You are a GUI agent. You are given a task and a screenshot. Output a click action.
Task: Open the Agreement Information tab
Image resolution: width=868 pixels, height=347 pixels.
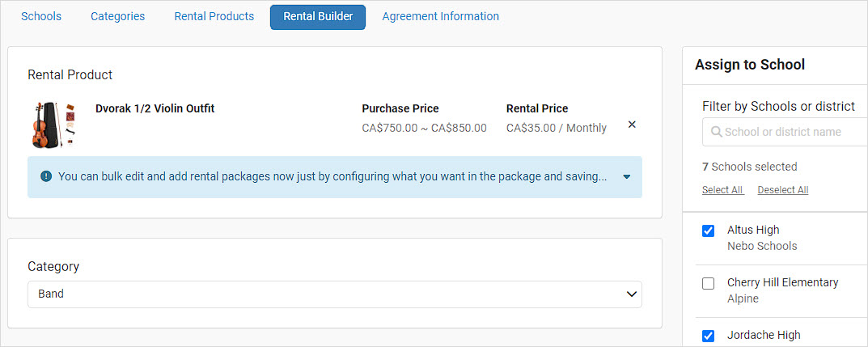click(441, 17)
